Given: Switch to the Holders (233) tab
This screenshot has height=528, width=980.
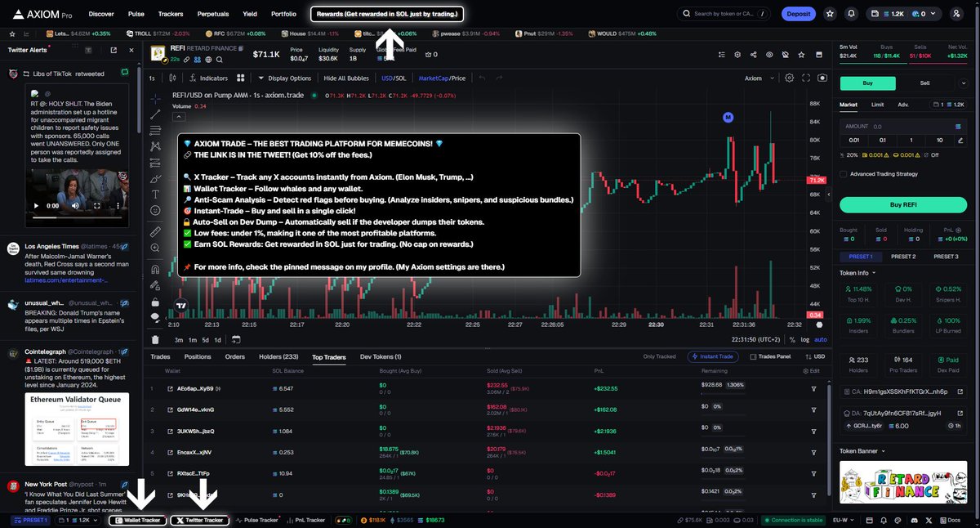Looking at the screenshot, I should [x=280, y=356].
